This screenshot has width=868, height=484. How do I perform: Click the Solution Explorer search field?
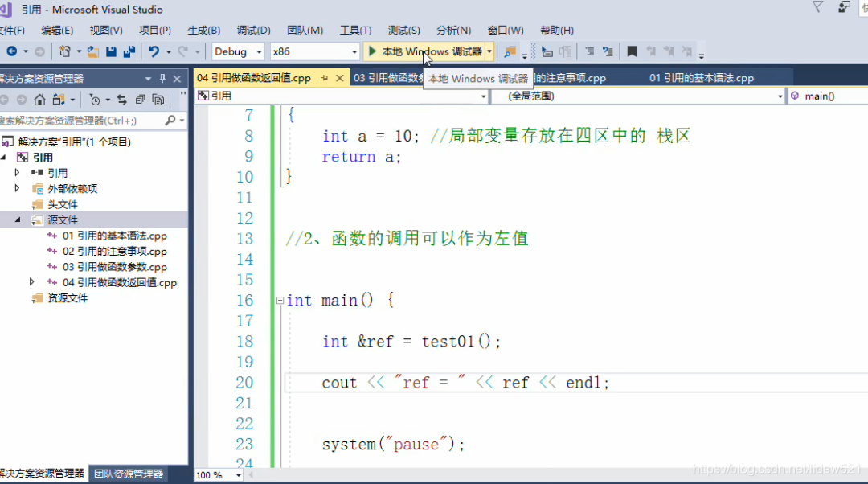(80, 120)
